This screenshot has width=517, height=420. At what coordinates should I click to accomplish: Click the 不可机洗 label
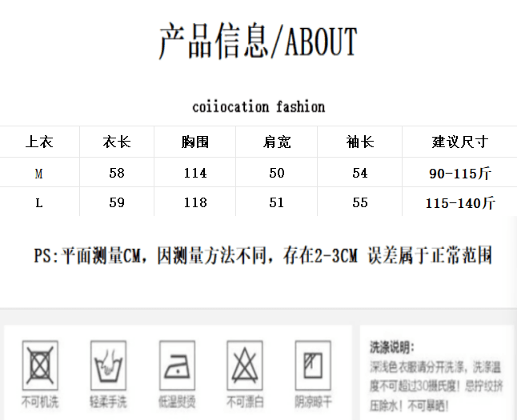coord(40,402)
